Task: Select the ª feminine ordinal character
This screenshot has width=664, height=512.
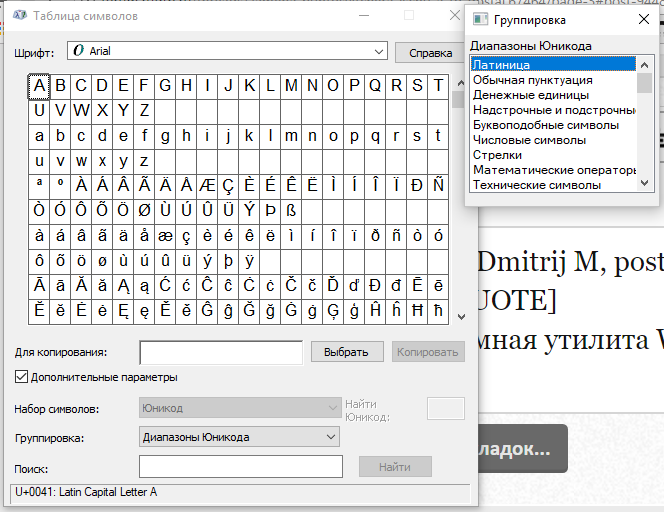Action: [x=39, y=186]
